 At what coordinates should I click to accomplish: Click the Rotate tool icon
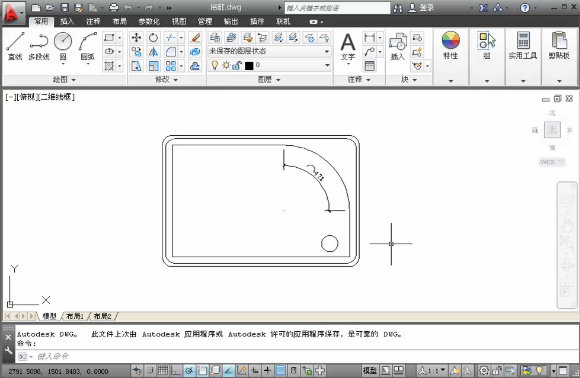click(153, 37)
